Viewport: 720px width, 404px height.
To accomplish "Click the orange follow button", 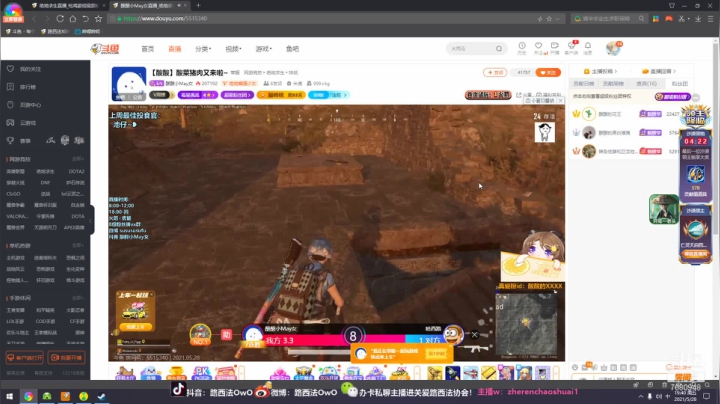I will (x=548, y=73).
